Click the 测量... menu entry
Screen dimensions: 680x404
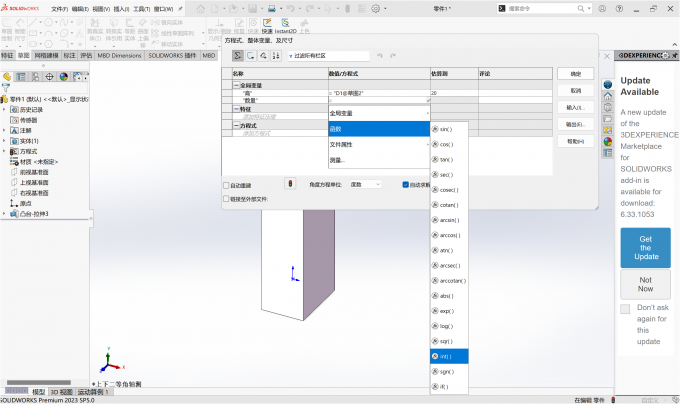coord(379,160)
